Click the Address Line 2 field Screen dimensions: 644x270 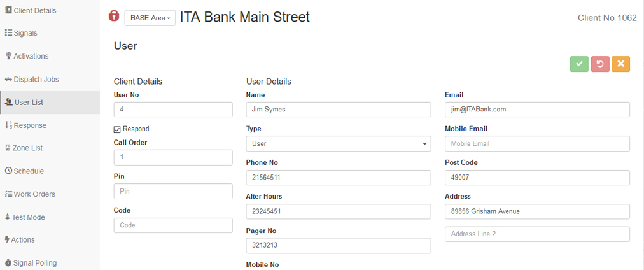tap(537, 234)
